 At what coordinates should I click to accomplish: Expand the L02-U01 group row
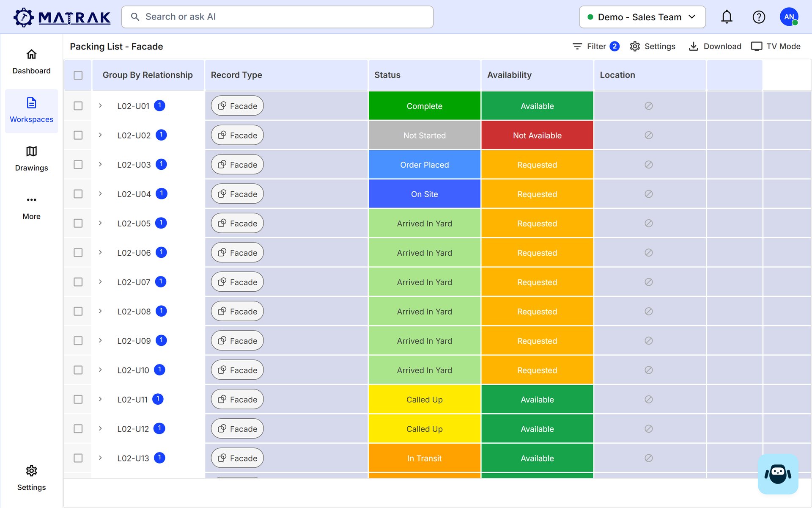tap(100, 105)
